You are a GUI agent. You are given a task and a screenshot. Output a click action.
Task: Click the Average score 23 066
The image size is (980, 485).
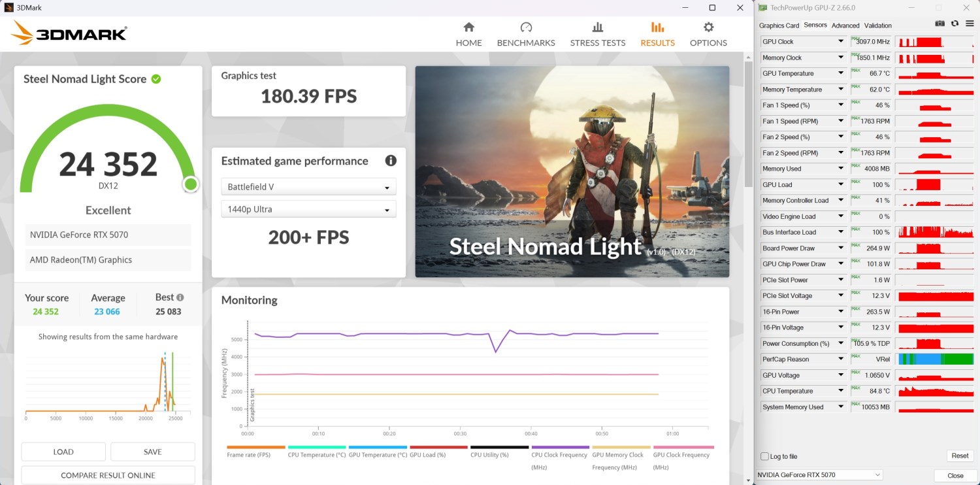tap(107, 312)
